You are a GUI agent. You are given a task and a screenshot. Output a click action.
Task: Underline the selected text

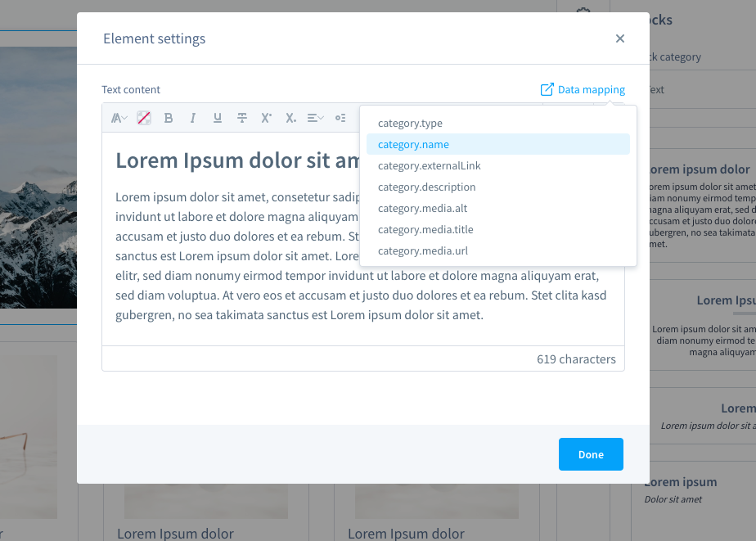(217, 118)
